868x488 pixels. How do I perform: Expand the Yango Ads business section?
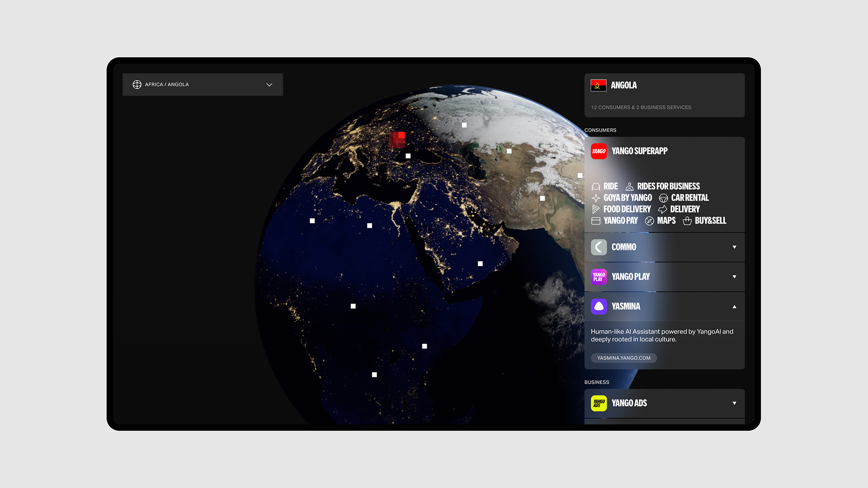coord(734,403)
